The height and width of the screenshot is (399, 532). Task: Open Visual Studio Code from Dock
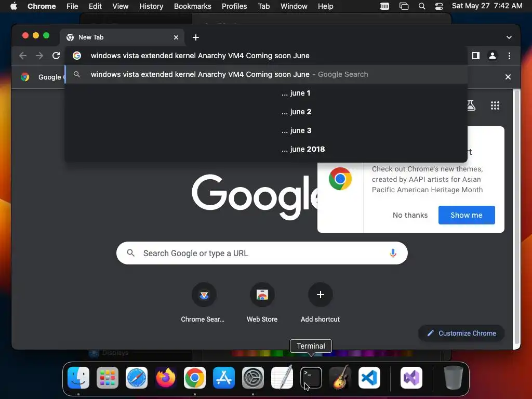pyautogui.click(x=369, y=378)
